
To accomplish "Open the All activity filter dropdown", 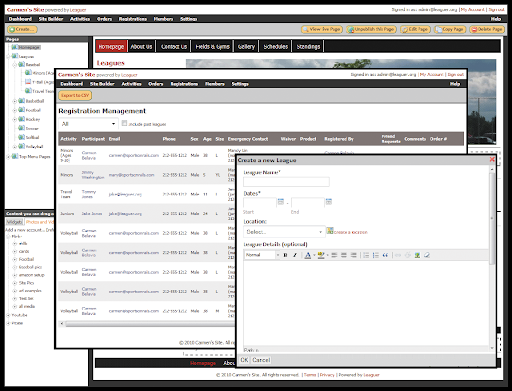I will click(x=88, y=124).
